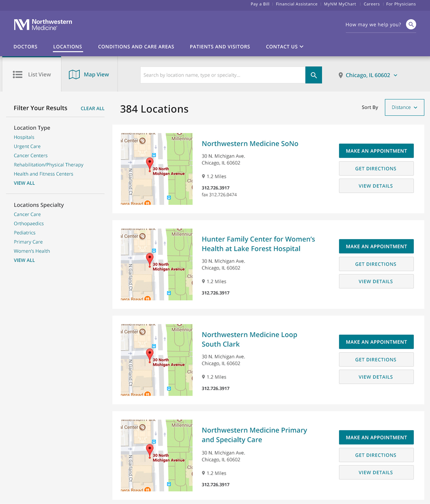This screenshot has height=504, width=430.
Task: Open the For Physicians link
Action: coord(401,4)
